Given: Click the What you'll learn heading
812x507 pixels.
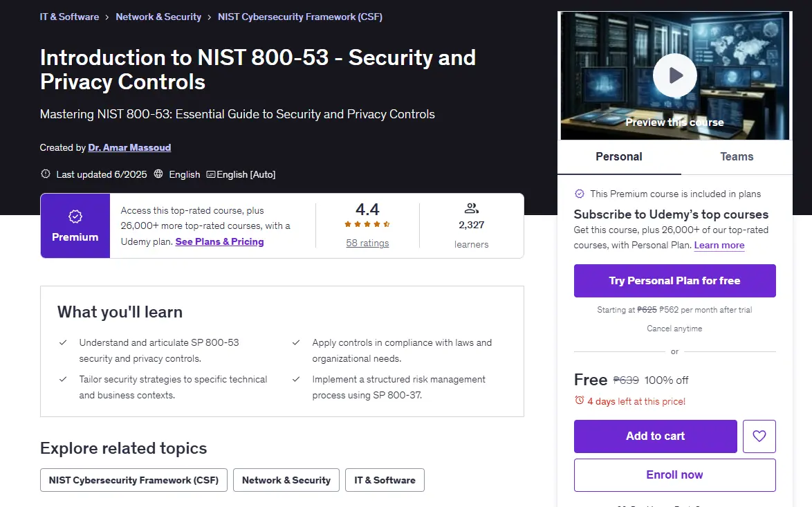Looking at the screenshot, I should [x=120, y=312].
